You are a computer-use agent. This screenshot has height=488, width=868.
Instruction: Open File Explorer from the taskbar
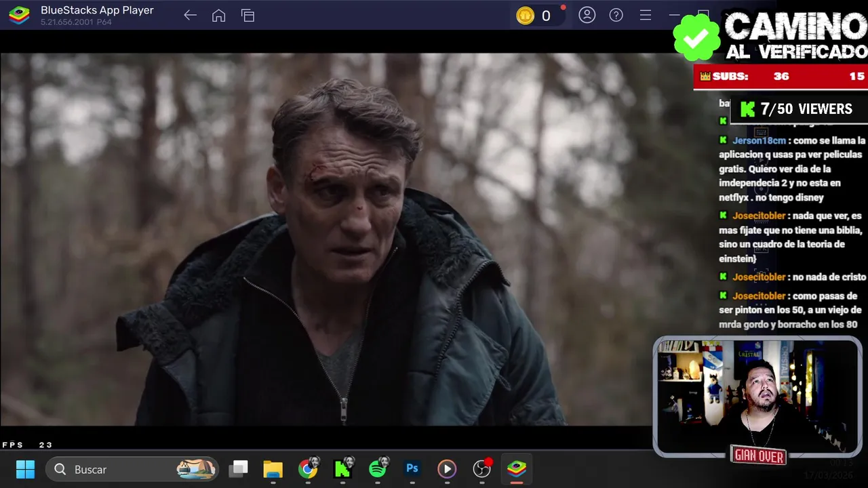click(x=273, y=469)
